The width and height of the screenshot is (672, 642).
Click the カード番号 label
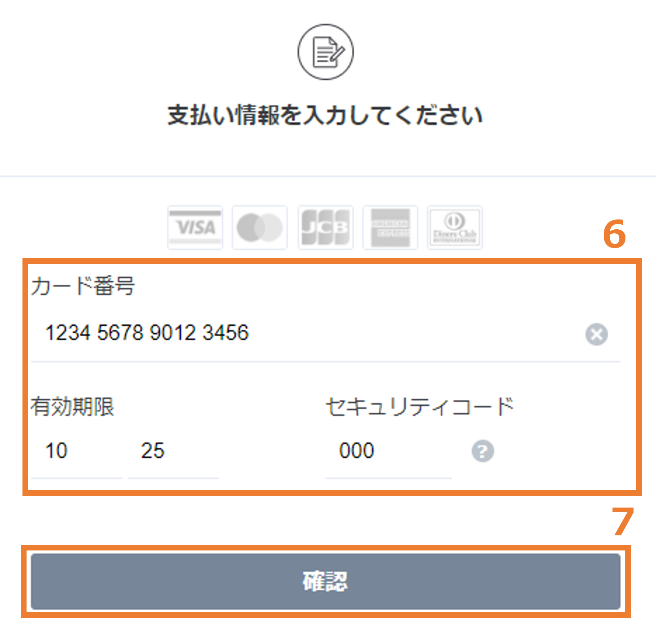click(x=83, y=286)
